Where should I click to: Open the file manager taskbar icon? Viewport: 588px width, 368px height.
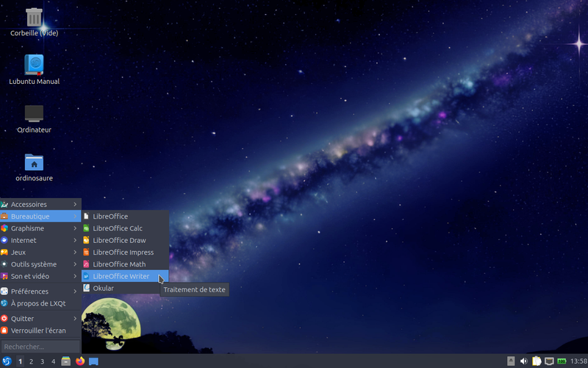[x=66, y=361]
